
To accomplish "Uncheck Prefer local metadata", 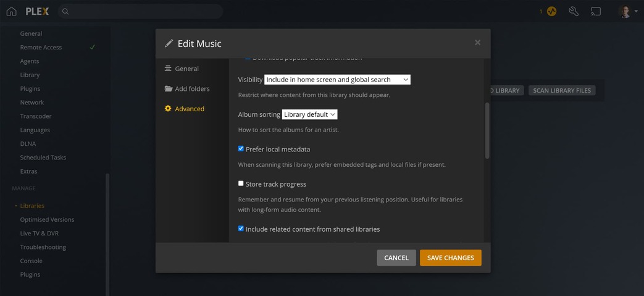I will click(x=241, y=149).
